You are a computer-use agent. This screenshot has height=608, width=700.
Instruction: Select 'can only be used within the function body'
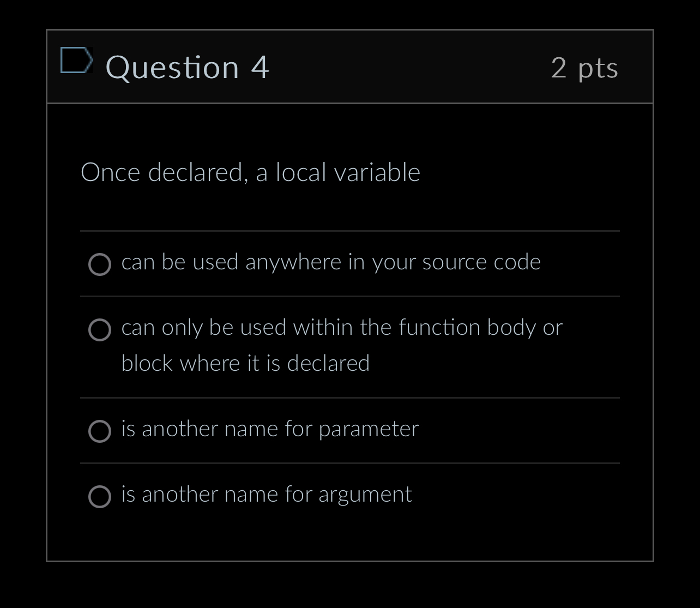(100, 330)
